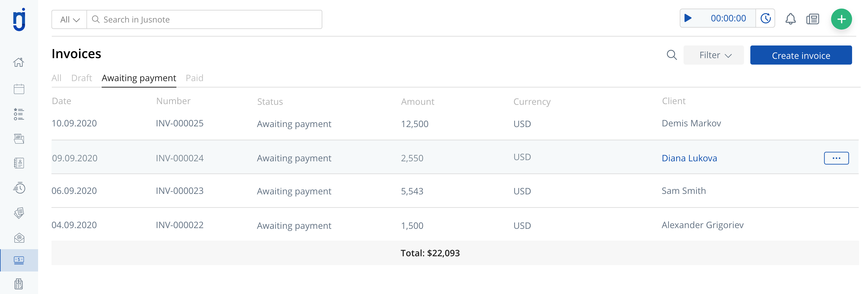Image resolution: width=868 pixels, height=294 pixels.
Task: Open the news feed icon
Action: click(812, 19)
